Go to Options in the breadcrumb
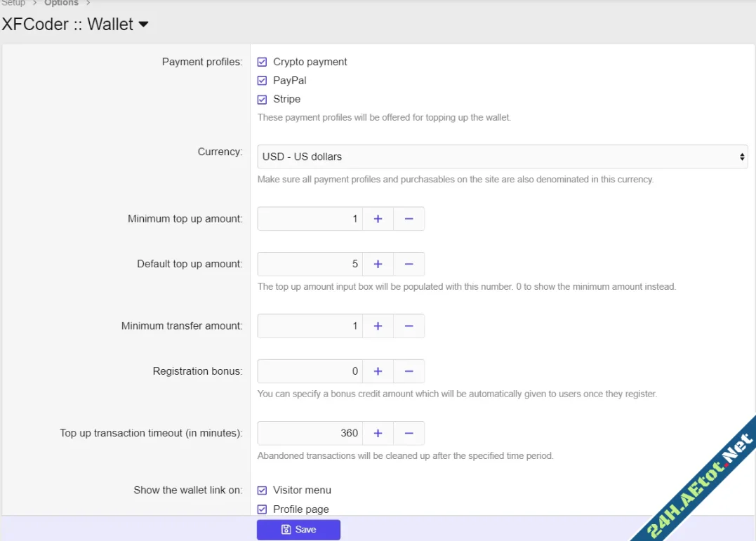The width and height of the screenshot is (756, 541). (61, 4)
